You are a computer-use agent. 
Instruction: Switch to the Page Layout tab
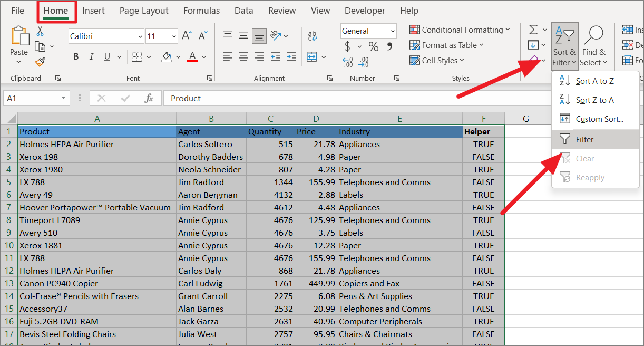tap(144, 11)
